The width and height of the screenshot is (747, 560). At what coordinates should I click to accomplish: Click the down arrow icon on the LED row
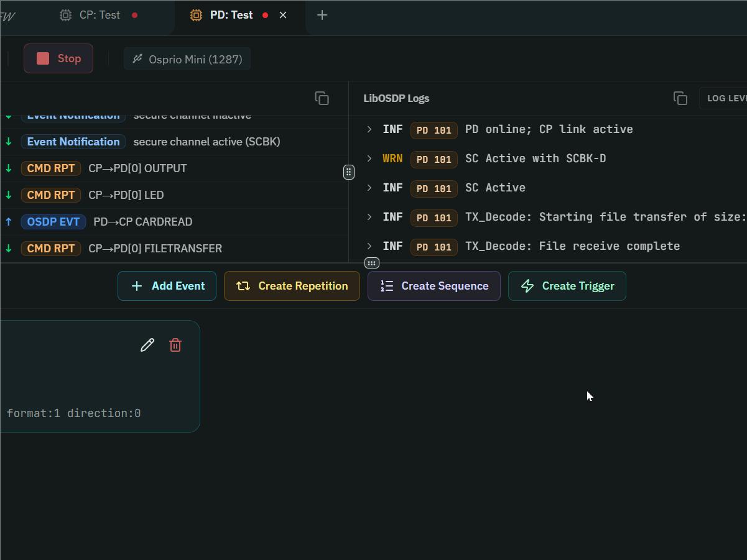(9, 195)
